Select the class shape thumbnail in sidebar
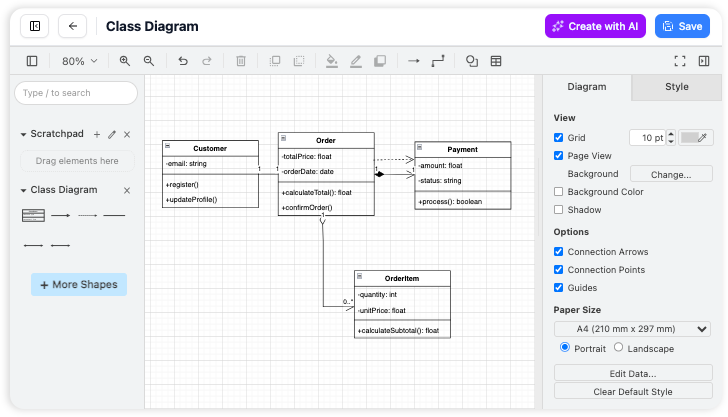728x417 pixels. 33,215
